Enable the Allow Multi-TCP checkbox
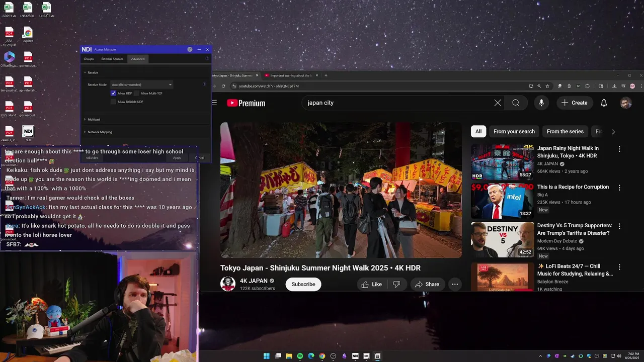The width and height of the screenshot is (644, 362). pos(136,93)
